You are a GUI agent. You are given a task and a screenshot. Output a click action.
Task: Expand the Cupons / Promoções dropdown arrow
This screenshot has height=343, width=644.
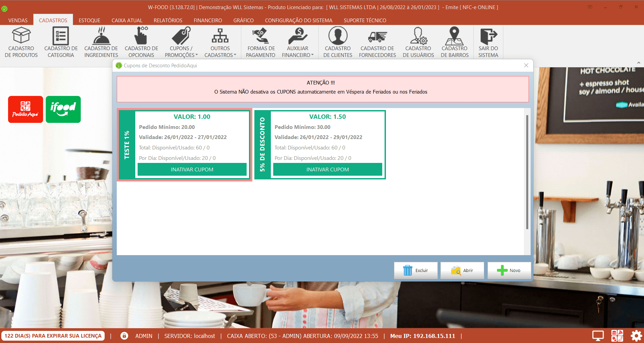(196, 55)
